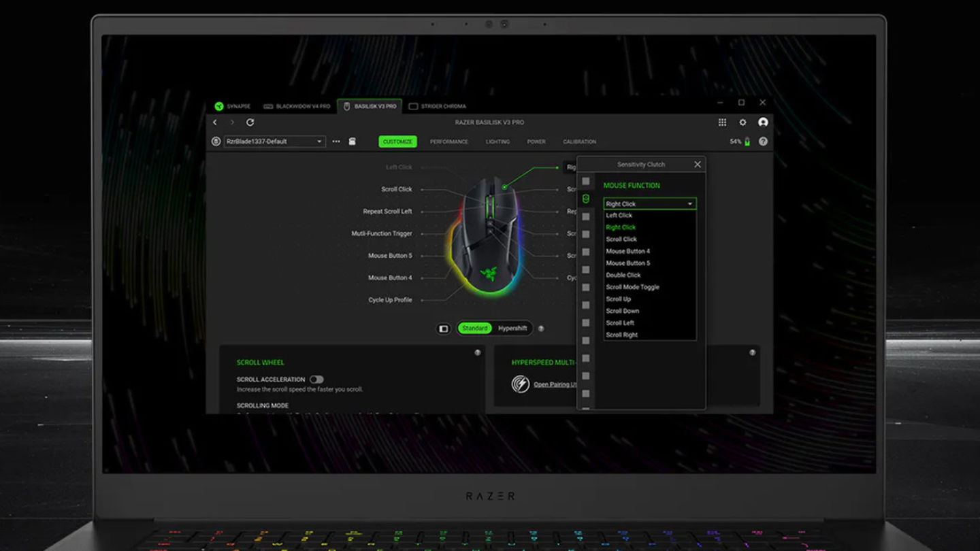Open the Customize tab
Image resolution: width=980 pixels, height=551 pixels.
pyautogui.click(x=397, y=141)
